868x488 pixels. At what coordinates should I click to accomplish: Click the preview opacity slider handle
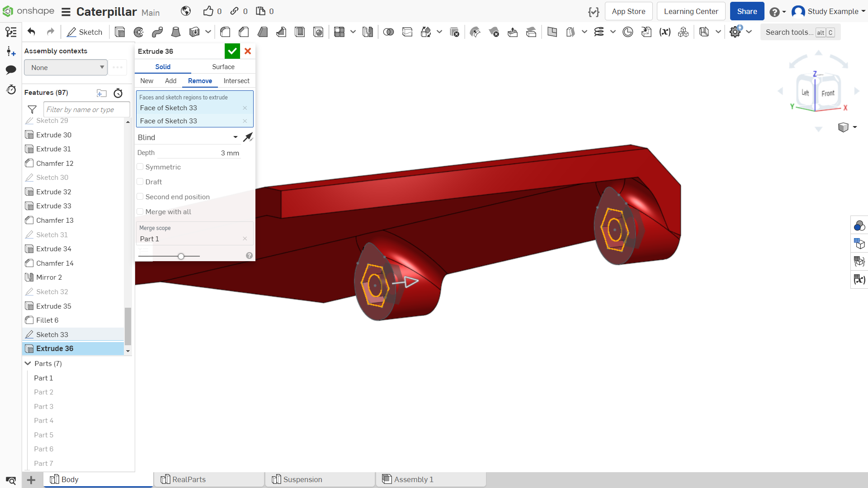(181, 256)
